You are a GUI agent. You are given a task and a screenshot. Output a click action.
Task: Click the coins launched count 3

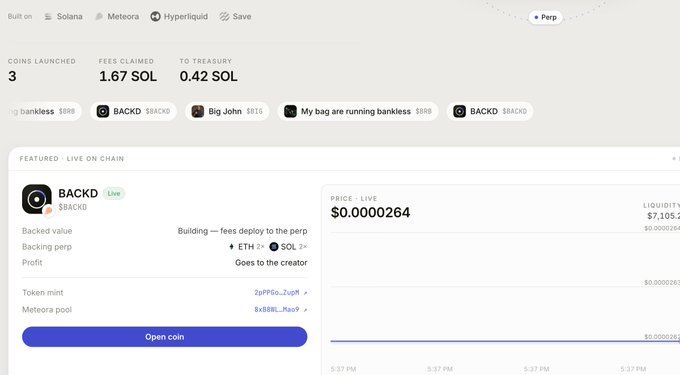click(x=12, y=76)
